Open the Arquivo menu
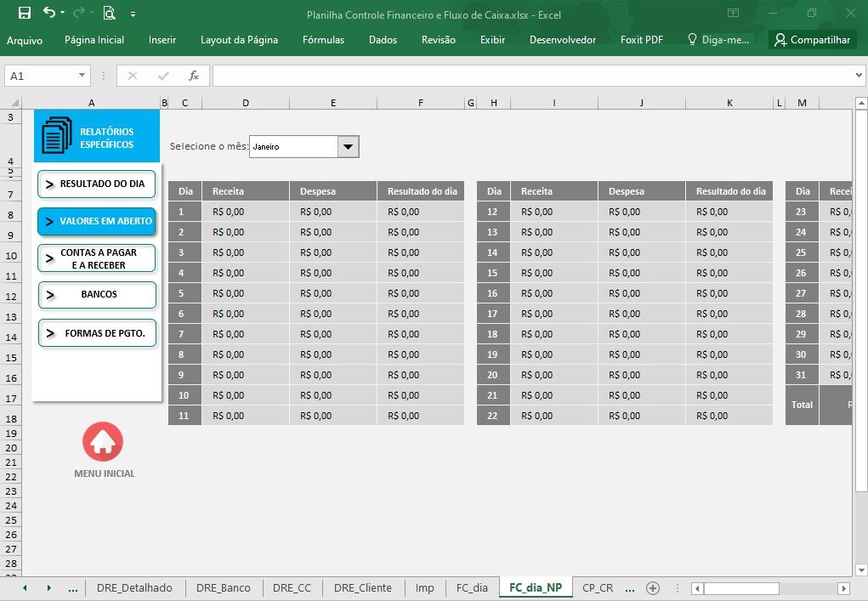Viewport: 868px width, 601px height. click(x=25, y=40)
